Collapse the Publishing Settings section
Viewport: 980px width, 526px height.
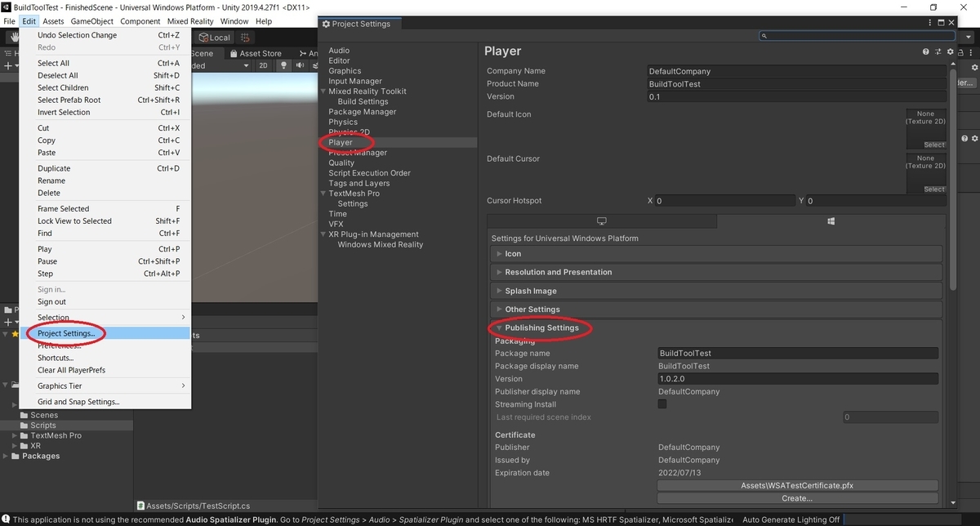[x=716, y=328]
